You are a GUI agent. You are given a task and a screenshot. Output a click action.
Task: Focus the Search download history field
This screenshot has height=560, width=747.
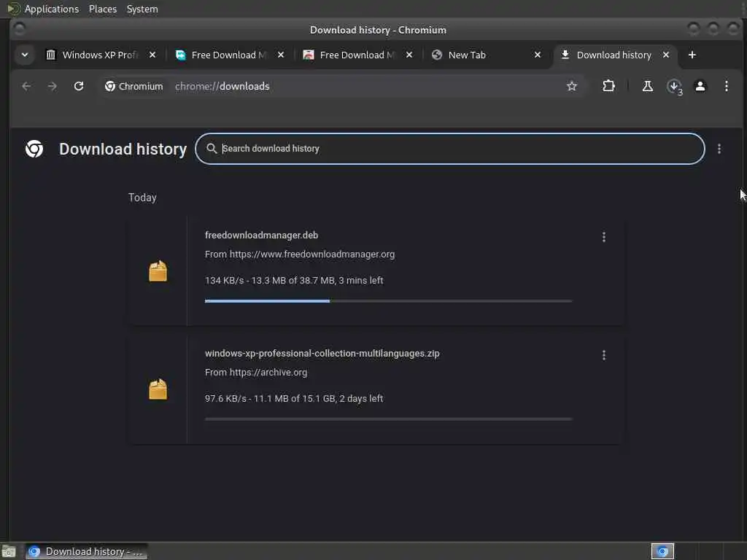[x=449, y=149]
